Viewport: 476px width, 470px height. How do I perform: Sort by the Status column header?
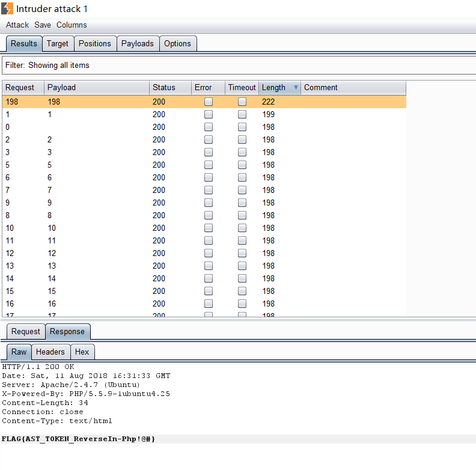[170, 87]
